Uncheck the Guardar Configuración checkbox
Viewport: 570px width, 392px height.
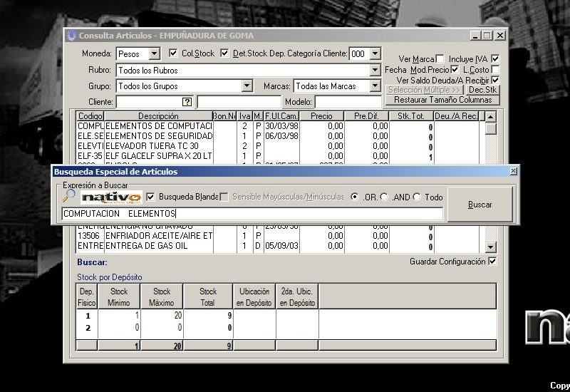pyautogui.click(x=492, y=262)
